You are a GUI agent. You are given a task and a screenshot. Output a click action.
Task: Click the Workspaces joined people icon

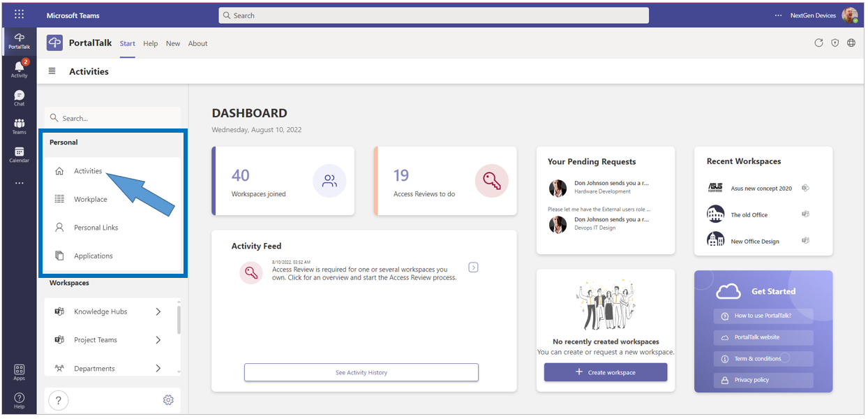(329, 182)
